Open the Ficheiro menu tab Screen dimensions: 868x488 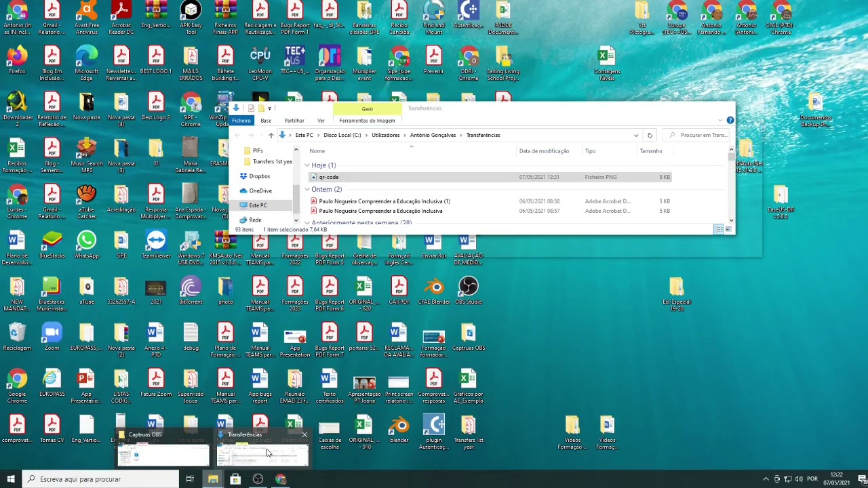pyautogui.click(x=241, y=121)
